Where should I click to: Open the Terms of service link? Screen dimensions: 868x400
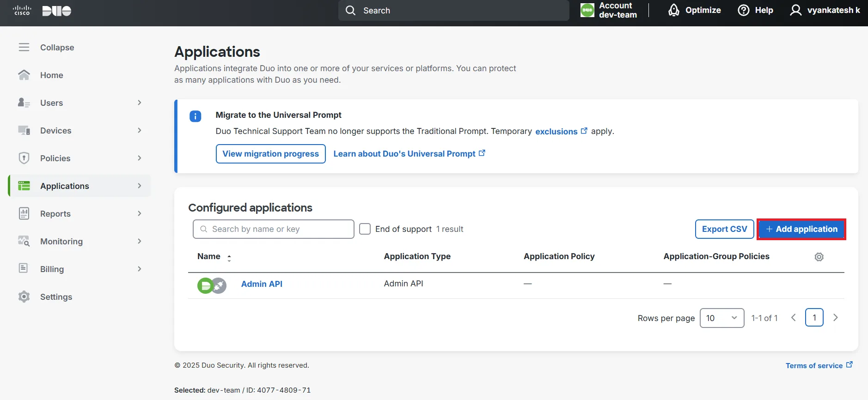(x=814, y=365)
